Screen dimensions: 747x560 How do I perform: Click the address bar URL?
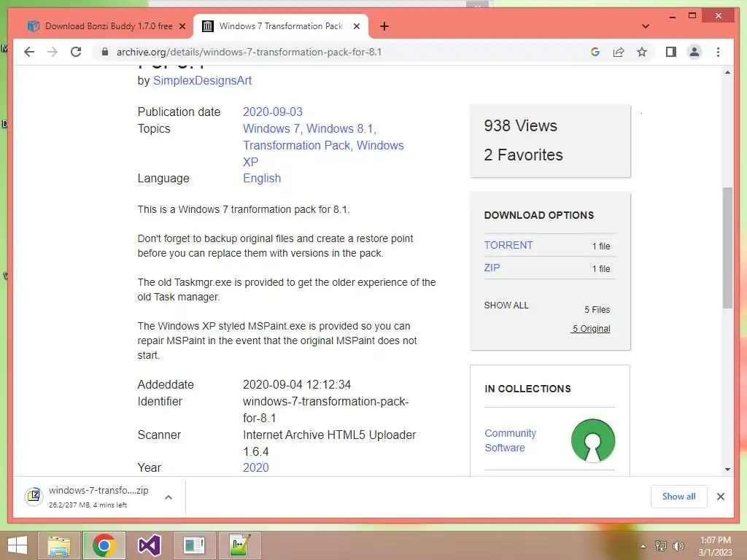tap(249, 52)
